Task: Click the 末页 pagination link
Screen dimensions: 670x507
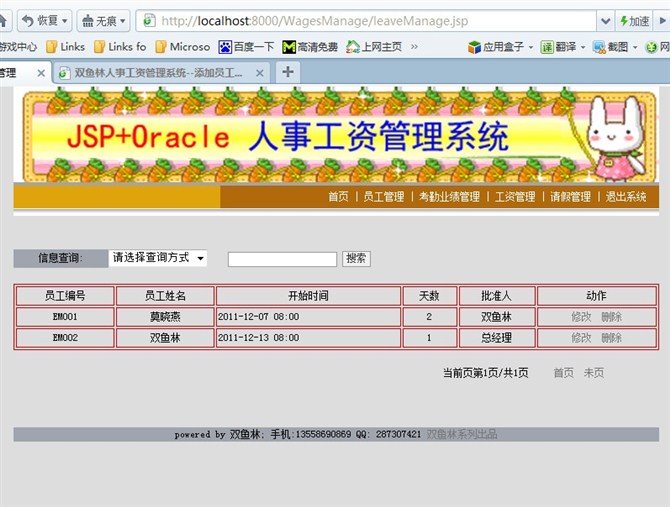Action: pos(594,373)
